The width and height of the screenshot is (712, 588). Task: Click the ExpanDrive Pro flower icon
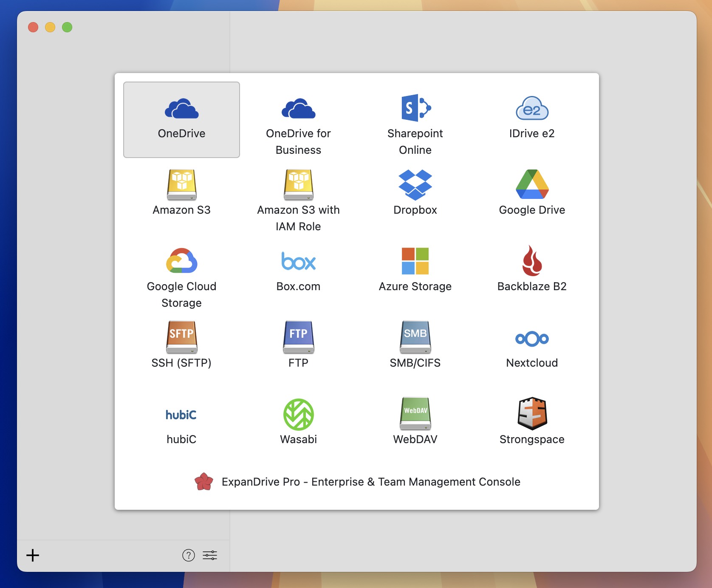[x=204, y=482]
